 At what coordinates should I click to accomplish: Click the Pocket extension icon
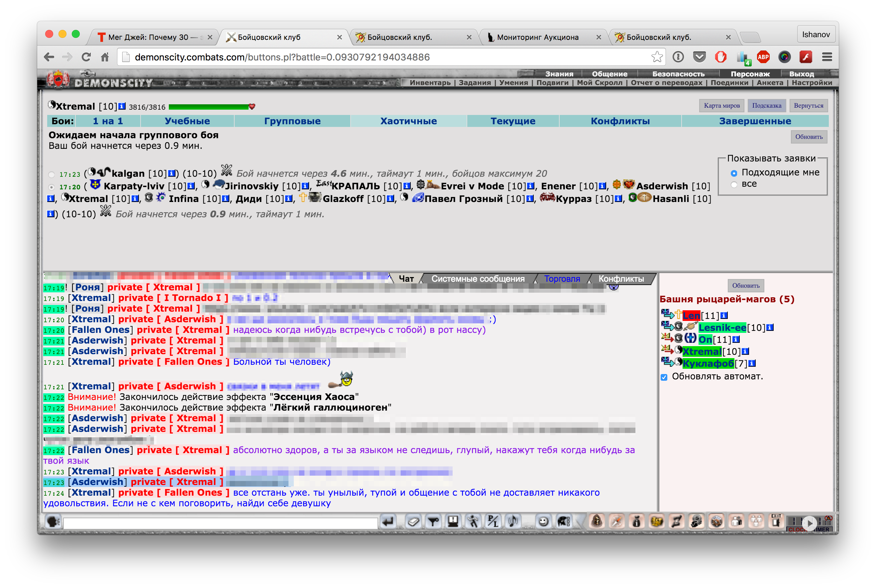click(699, 57)
